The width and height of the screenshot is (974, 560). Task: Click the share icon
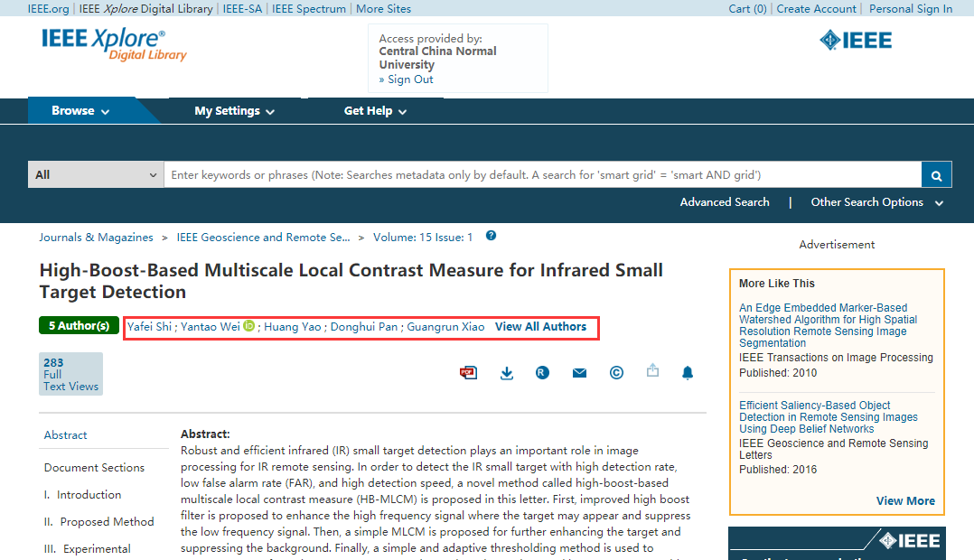[x=652, y=370]
